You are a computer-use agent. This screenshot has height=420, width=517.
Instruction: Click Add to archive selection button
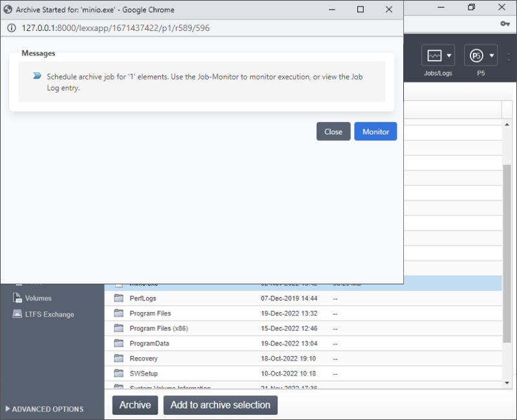coord(220,405)
